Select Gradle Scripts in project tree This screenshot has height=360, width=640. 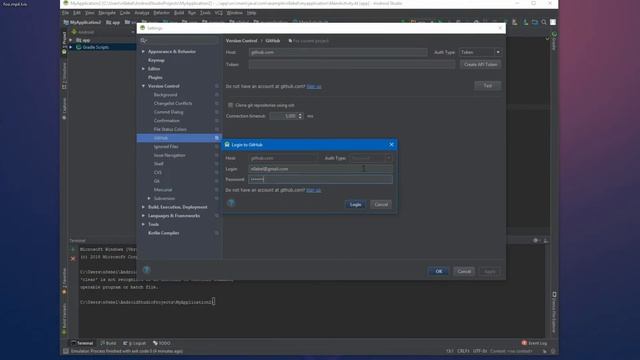[x=96, y=47]
